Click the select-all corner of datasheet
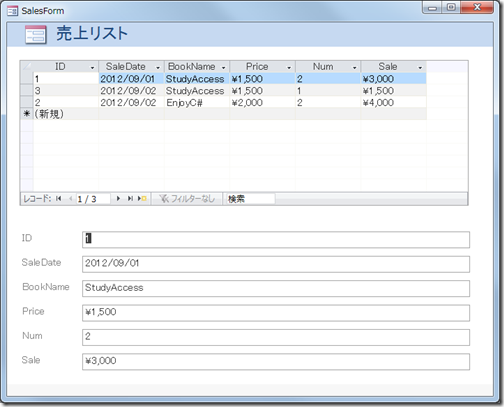Image resolution: width=504 pixels, height=407 pixels. pos(27,66)
